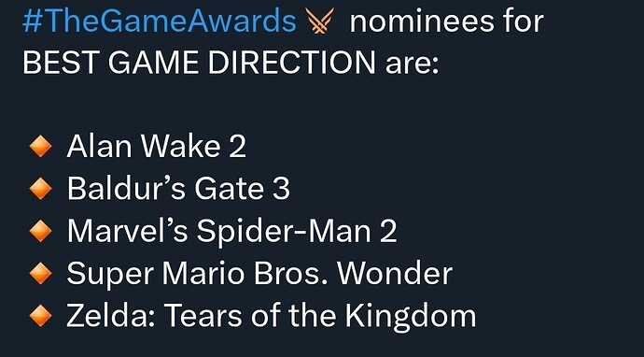Open the #TheGameAwards hashtag link
Viewport: 644px width, 357px height.
click(x=160, y=21)
